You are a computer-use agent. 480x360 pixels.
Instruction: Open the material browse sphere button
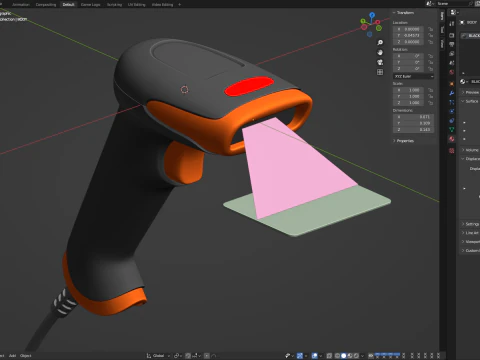463,82
